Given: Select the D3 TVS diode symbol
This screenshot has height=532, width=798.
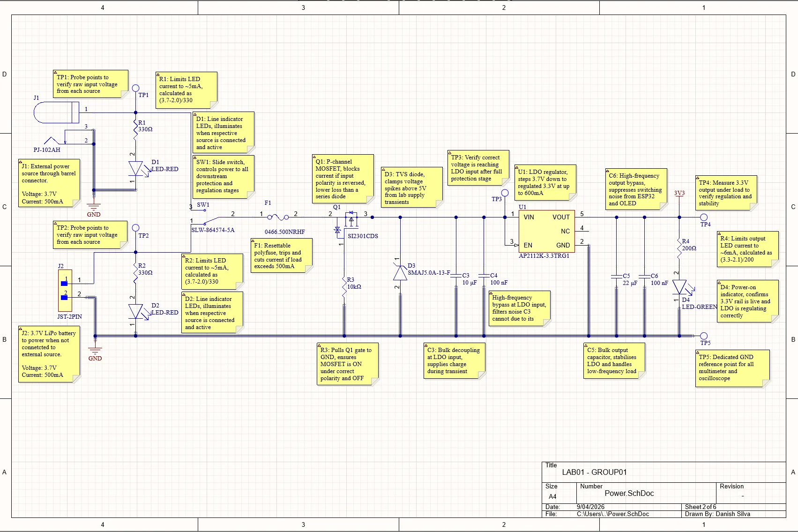Looking at the screenshot, I should (x=400, y=272).
